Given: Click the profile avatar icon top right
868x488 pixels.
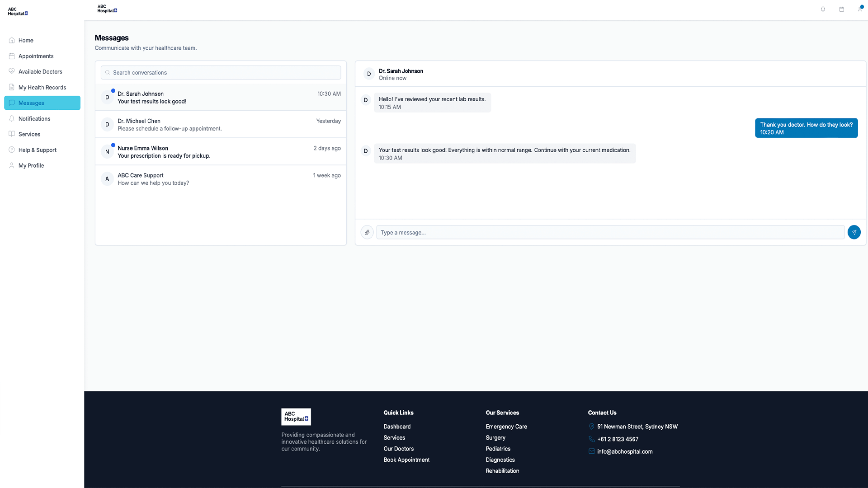Looking at the screenshot, I should tap(860, 9).
